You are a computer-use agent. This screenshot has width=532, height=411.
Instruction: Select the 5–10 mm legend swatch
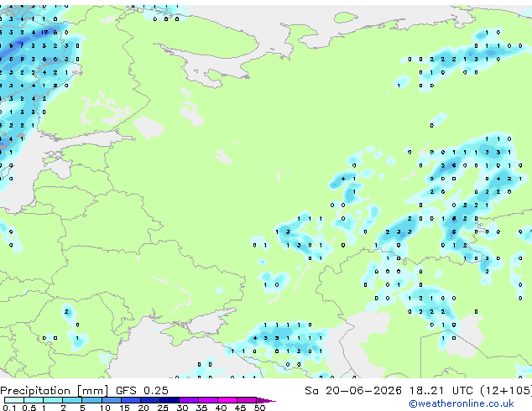(x=91, y=400)
